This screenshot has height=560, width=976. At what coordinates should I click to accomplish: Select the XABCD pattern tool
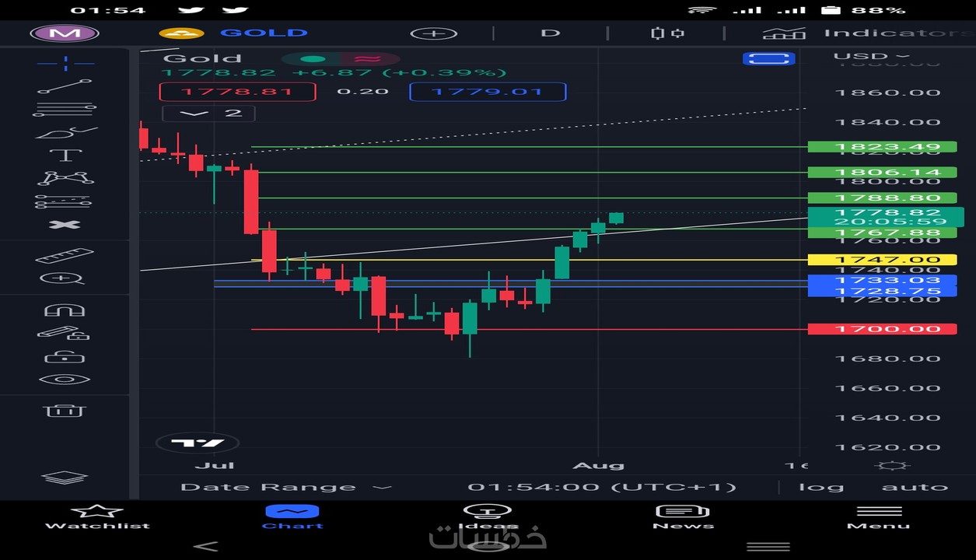[x=66, y=177]
